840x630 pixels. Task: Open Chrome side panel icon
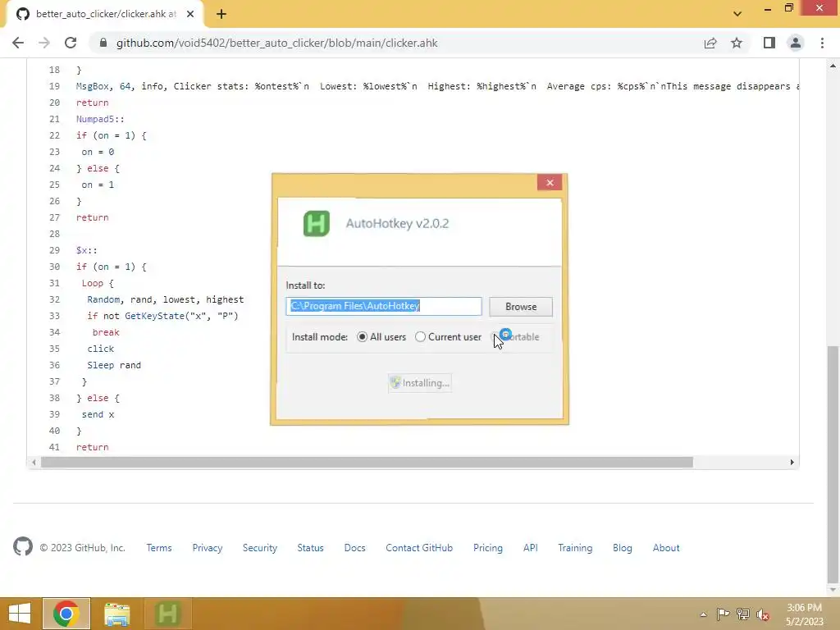(769, 43)
